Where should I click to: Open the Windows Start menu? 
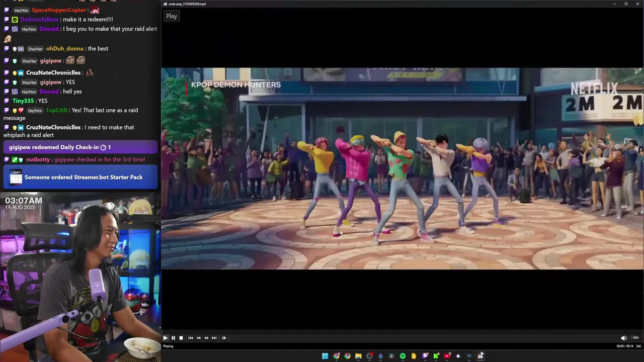point(325,356)
